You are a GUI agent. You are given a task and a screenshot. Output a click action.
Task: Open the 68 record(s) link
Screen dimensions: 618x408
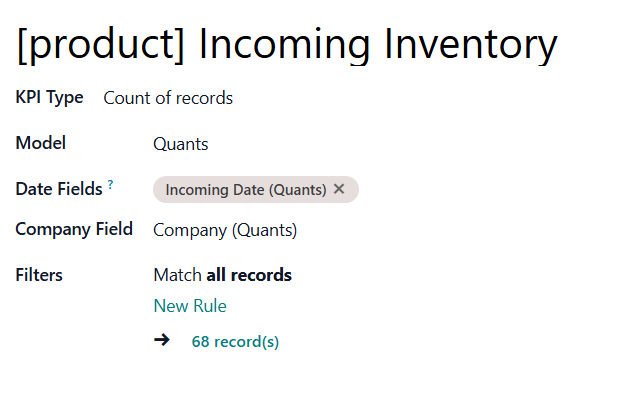[x=235, y=342]
